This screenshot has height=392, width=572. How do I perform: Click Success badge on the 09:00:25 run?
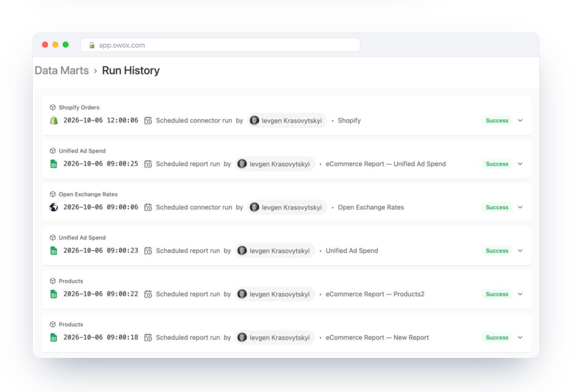[497, 164]
